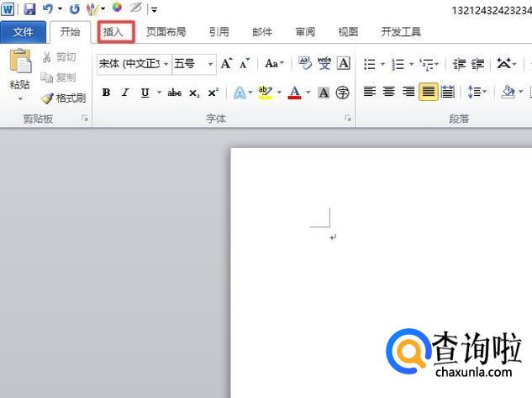532x398 pixels.
Task: Click the Character Border icon
Action: coord(344,63)
